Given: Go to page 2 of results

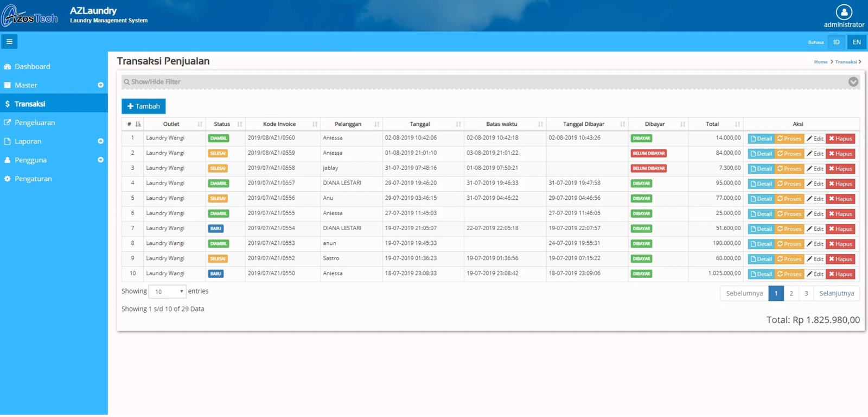Looking at the screenshot, I should coord(791,294).
